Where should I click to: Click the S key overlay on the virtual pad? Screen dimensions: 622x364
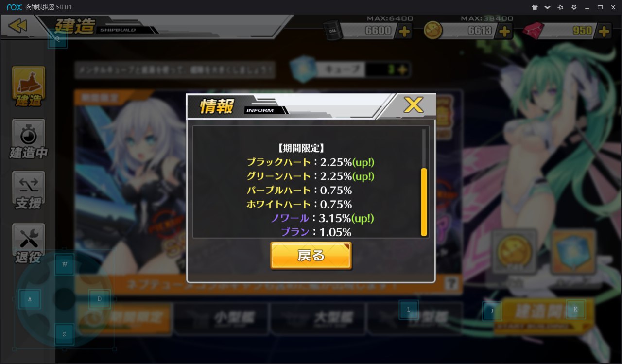(64, 334)
